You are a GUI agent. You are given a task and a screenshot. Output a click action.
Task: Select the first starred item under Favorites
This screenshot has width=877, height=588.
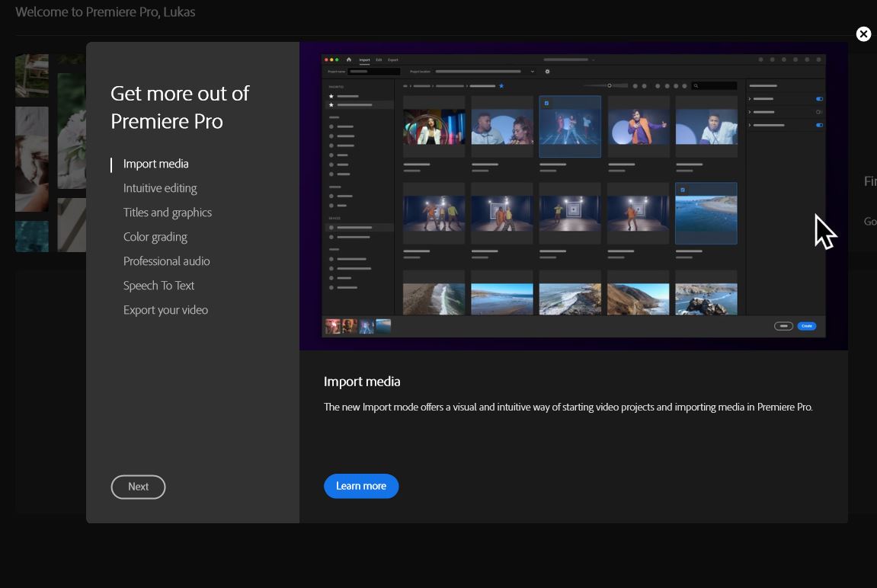click(347, 97)
